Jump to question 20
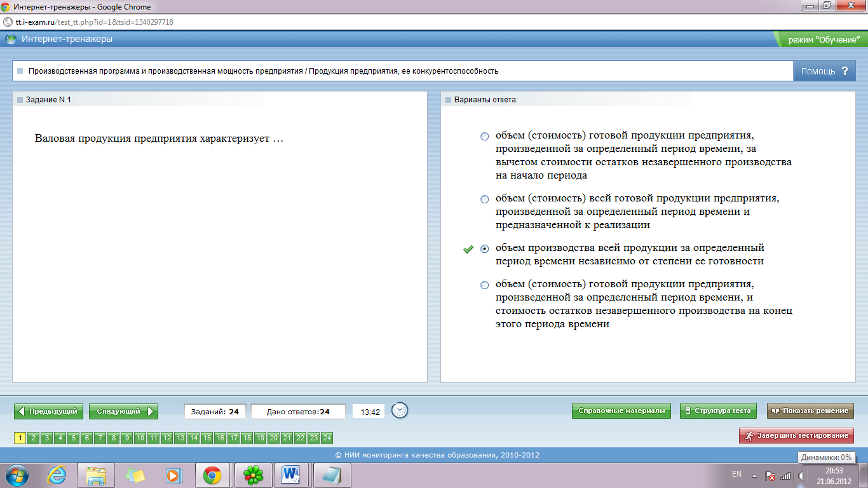The image size is (868, 488). (273, 438)
